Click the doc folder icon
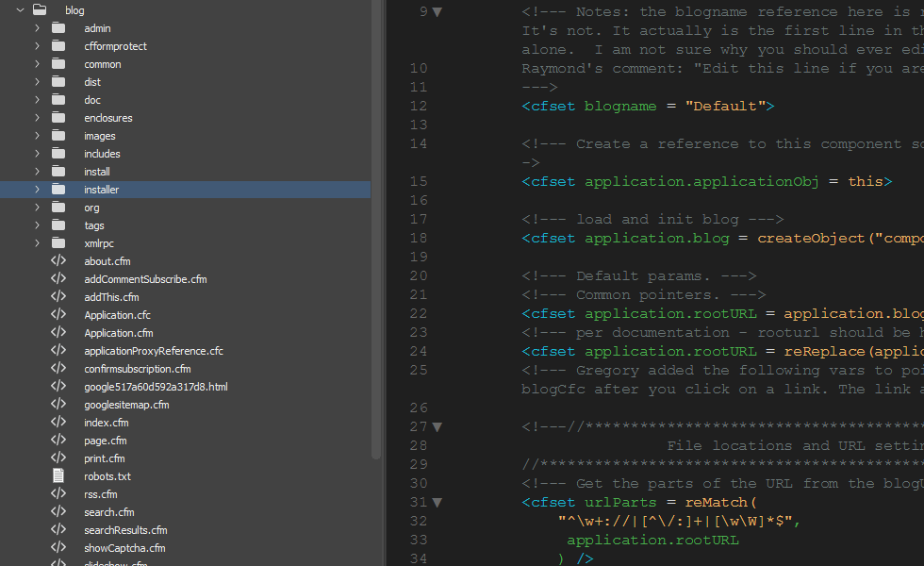This screenshot has height=566, width=924. click(x=58, y=100)
